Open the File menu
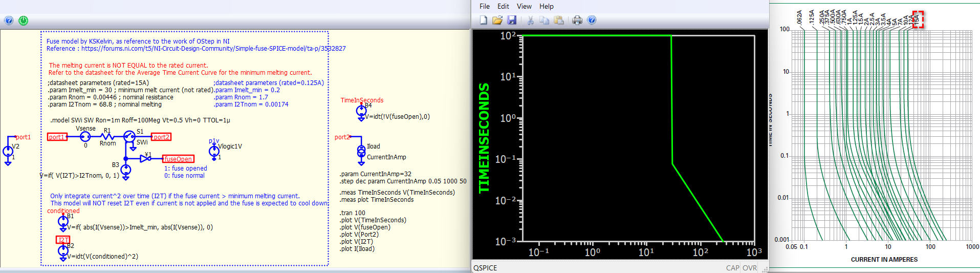This screenshot has height=273, width=980. coord(485,6)
